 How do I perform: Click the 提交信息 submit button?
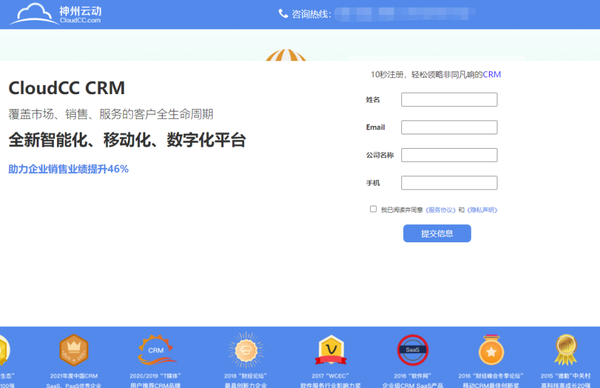(437, 233)
